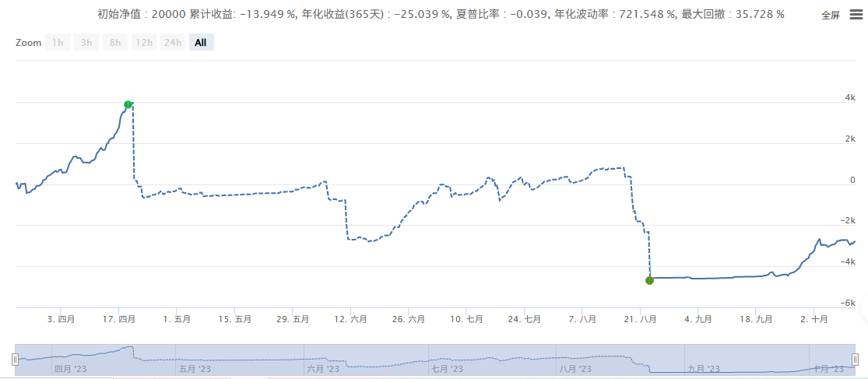Image resolution: width=868 pixels, height=379 pixels.
Task: Click the navigator label 十月 '23
Action: click(x=828, y=369)
